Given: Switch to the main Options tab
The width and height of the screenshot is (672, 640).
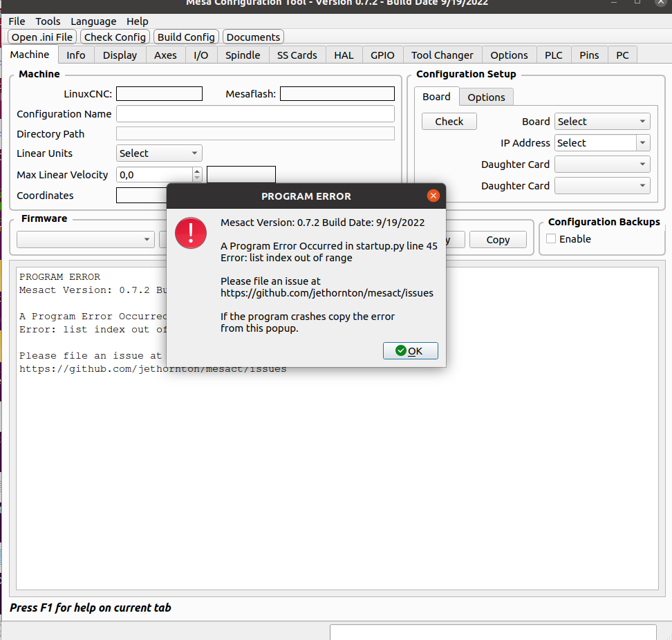Looking at the screenshot, I should click(x=509, y=55).
